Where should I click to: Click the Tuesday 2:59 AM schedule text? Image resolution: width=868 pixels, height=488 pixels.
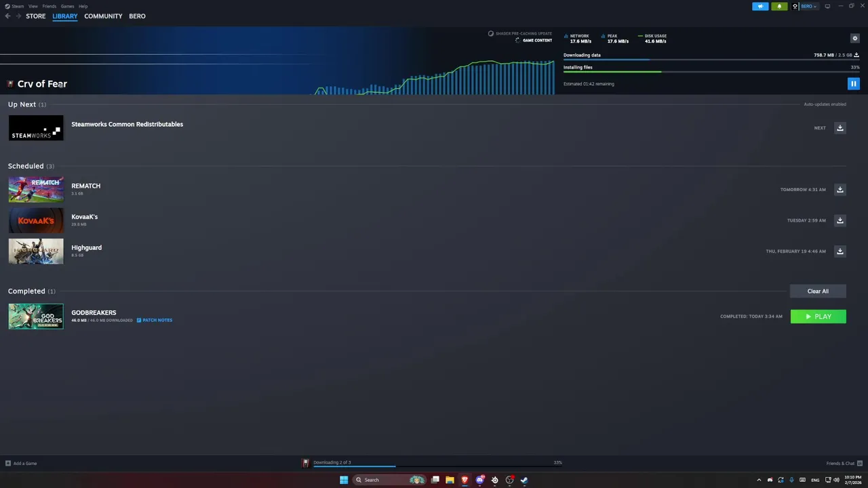(806, 220)
